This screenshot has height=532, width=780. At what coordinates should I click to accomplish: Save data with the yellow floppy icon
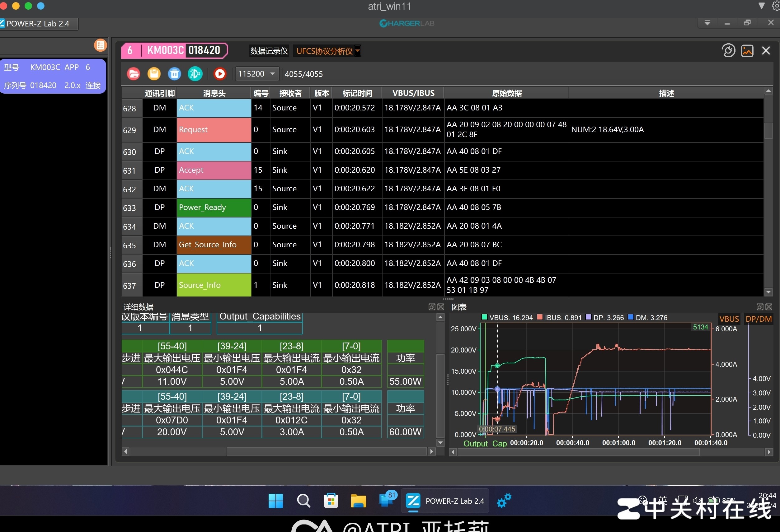(154, 74)
